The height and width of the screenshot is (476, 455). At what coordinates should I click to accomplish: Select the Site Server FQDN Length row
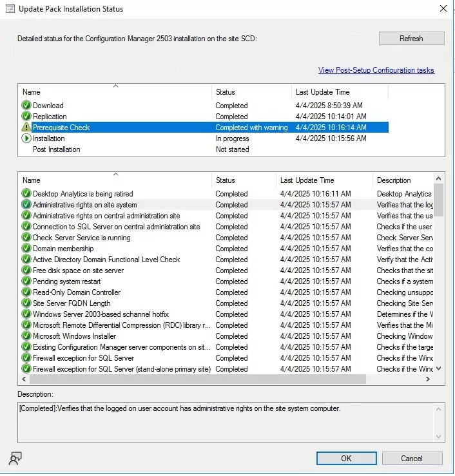point(227,303)
